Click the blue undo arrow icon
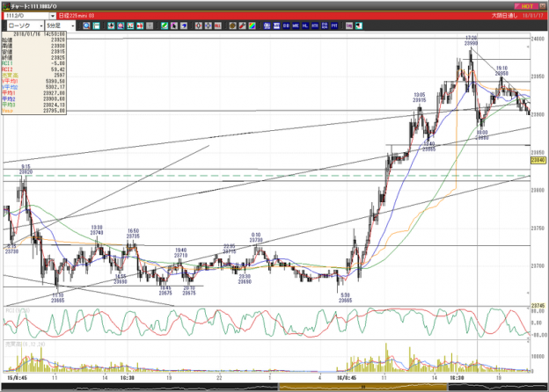This screenshot has width=549, height=392. pyautogui.click(x=184, y=25)
